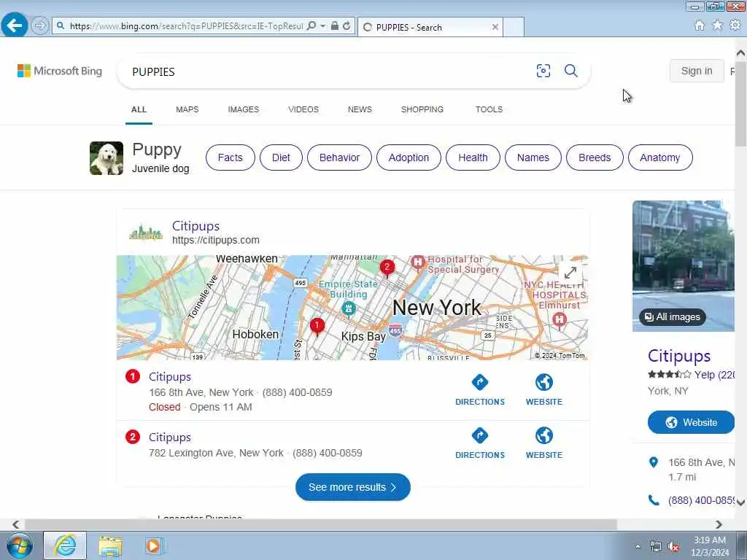Switch to the MAPS tab
Screen dimensions: 747x560
click(187, 109)
